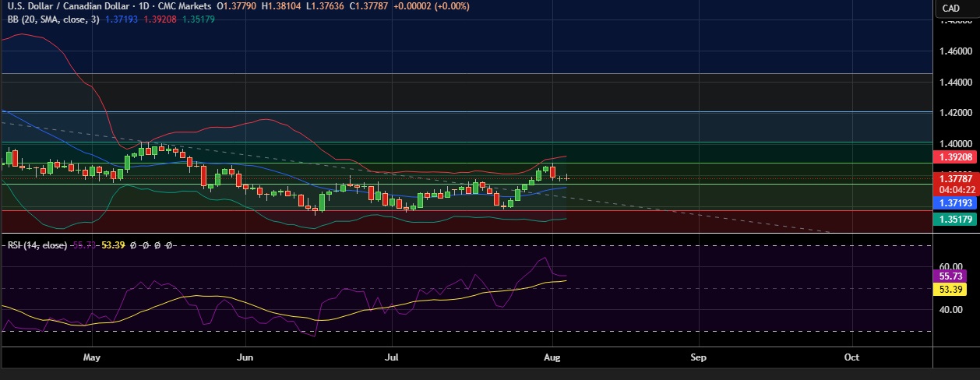Viewport: 980px width, 380px height.
Task: Click the 53.39 RSI average label
Action: click(x=950, y=290)
